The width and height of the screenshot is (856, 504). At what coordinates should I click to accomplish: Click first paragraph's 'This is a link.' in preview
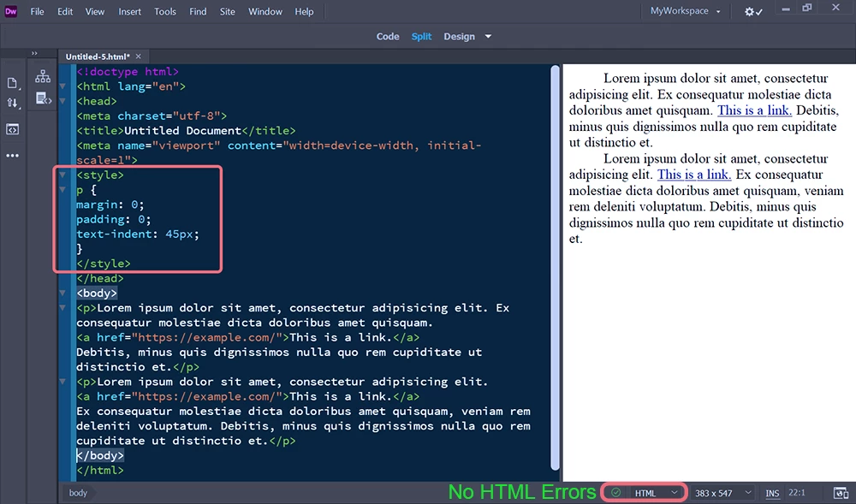[754, 110]
